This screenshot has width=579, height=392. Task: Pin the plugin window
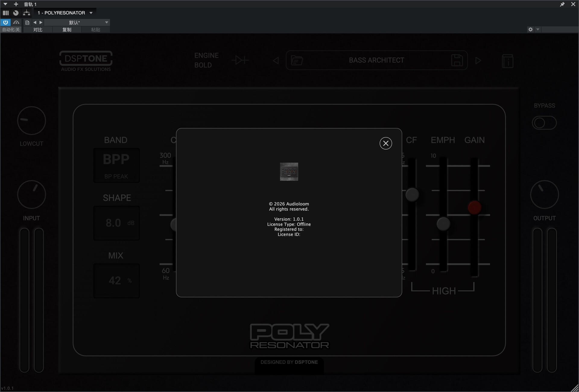(x=562, y=4)
